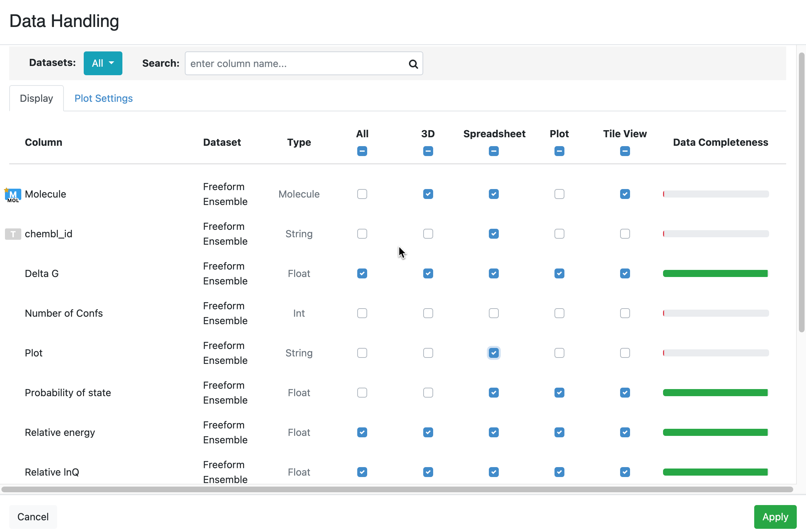
Task: Click Relative energy data completeness bar
Action: point(716,432)
